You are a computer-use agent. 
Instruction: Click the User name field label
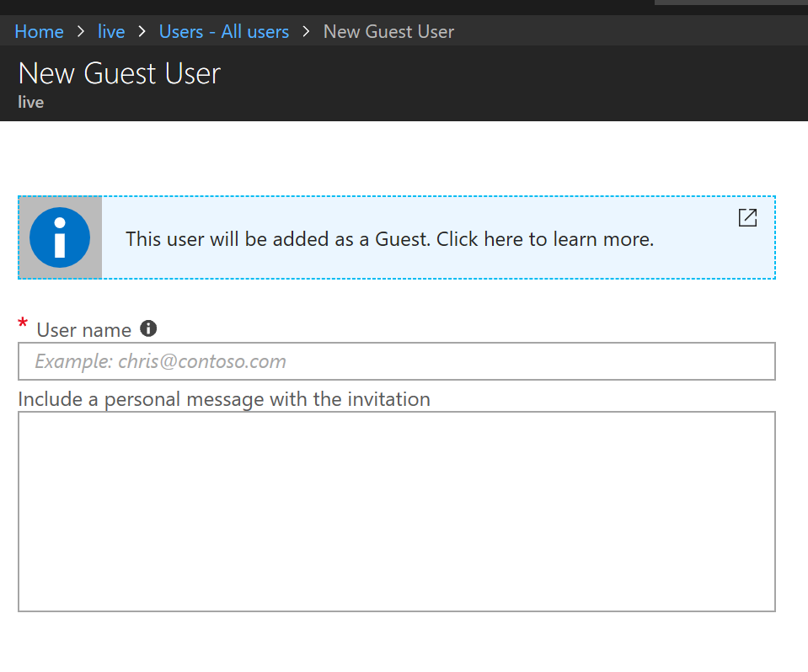click(83, 330)
